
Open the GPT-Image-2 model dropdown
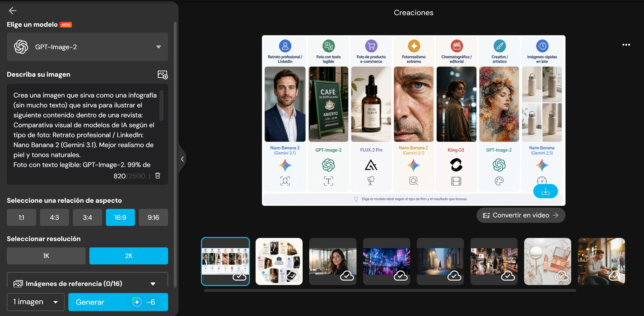click(x=87, y=47)
